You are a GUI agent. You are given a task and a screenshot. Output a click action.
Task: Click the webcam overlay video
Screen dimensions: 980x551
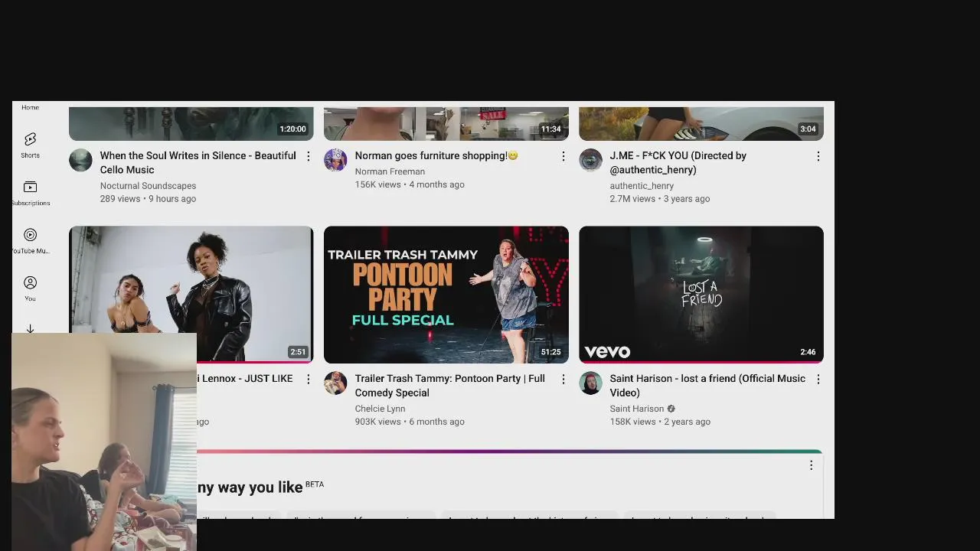(104, 442)
